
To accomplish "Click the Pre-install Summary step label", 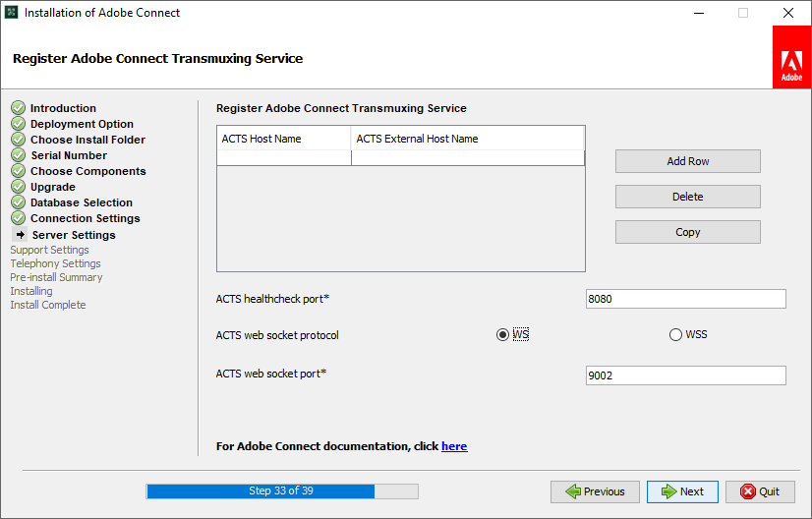I will [x=56, y=277].
